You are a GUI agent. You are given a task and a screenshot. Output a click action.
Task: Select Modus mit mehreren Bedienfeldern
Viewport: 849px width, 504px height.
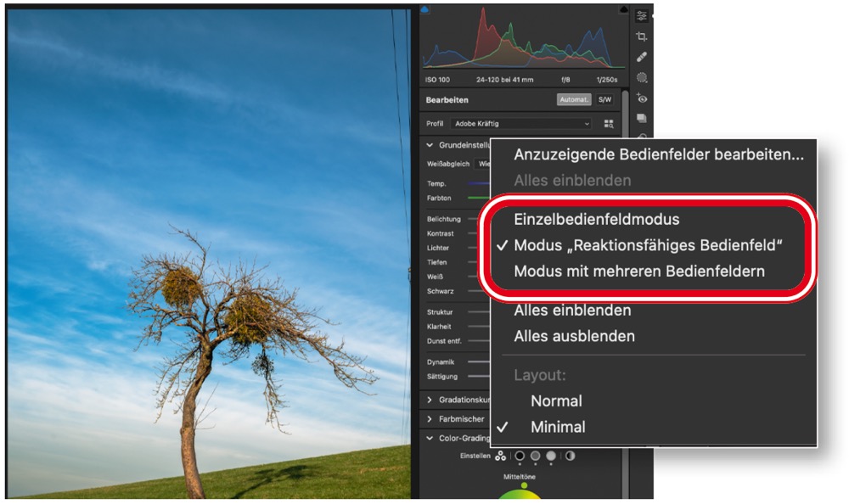pos(639,272)
